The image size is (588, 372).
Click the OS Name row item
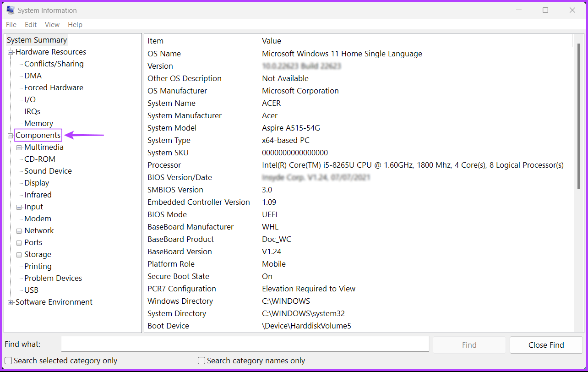point(164,54)
